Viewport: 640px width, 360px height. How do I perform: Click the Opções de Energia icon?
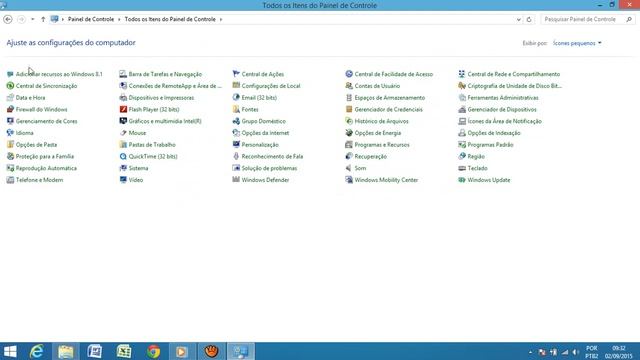click(x=349, y=133)
